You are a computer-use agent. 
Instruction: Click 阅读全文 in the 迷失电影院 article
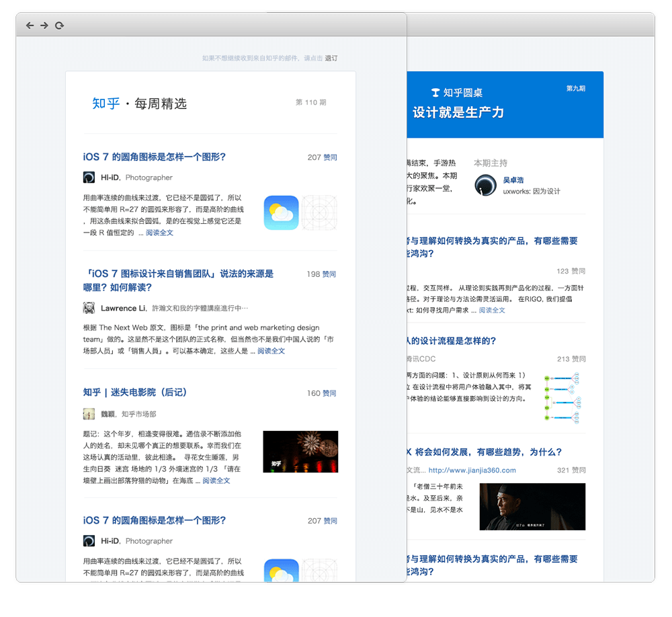(x=216, y=481)
